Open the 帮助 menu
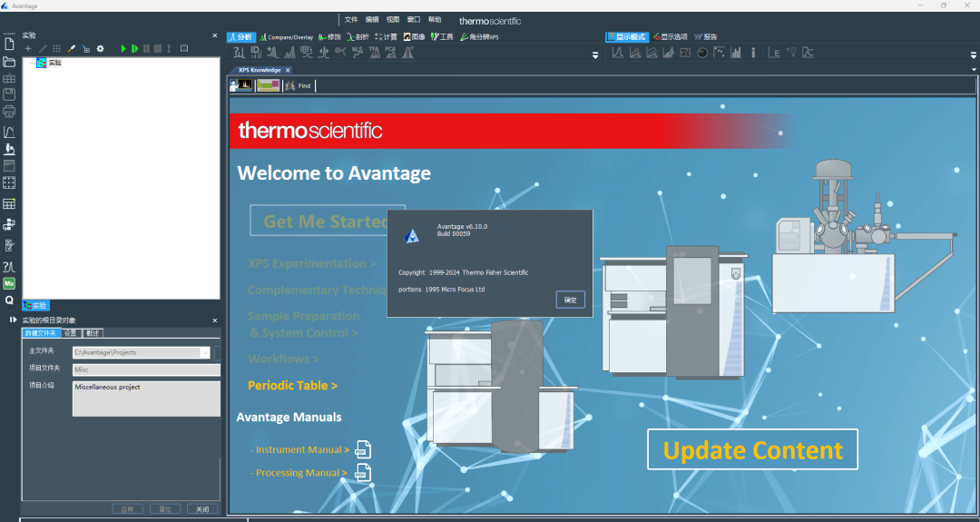Image resolution: width=980 pixels, height=522 pixels. click(435, 20)
